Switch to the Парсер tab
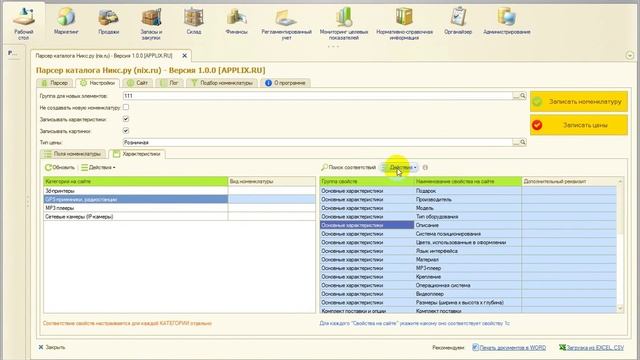Image resolution: width=640 pixels, height=360 pixels. 55,83
